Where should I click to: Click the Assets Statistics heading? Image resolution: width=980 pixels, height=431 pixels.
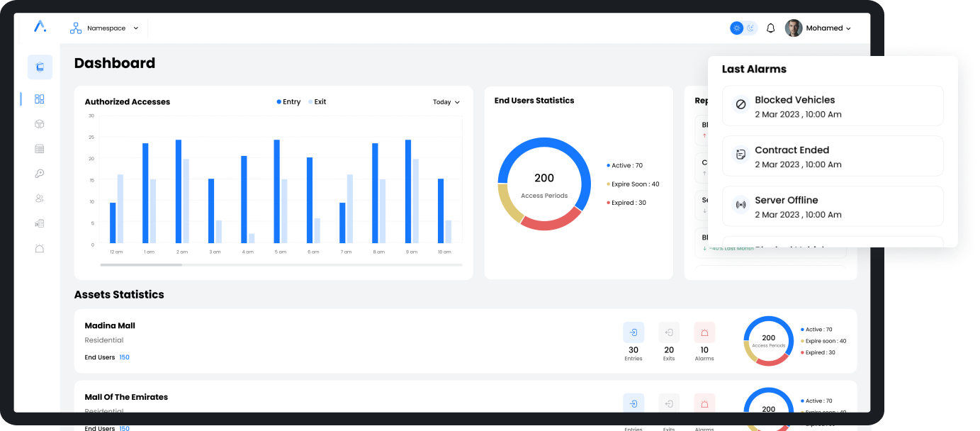pos(119,295)
